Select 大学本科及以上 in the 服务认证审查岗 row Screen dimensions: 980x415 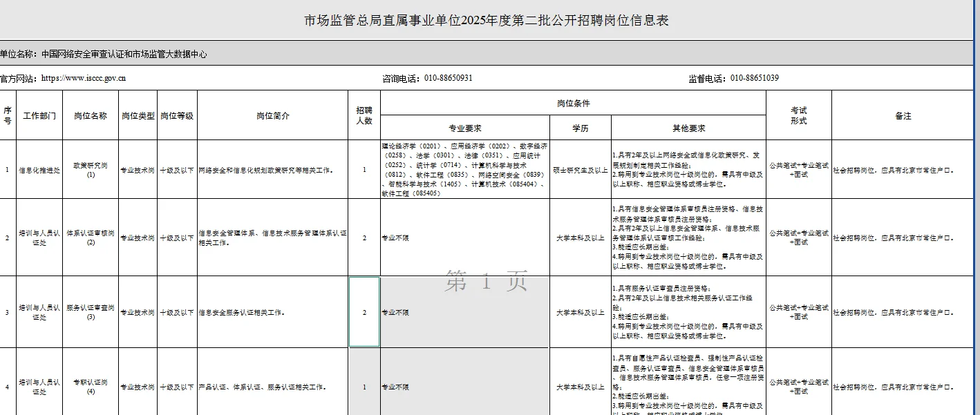point(581,312)
